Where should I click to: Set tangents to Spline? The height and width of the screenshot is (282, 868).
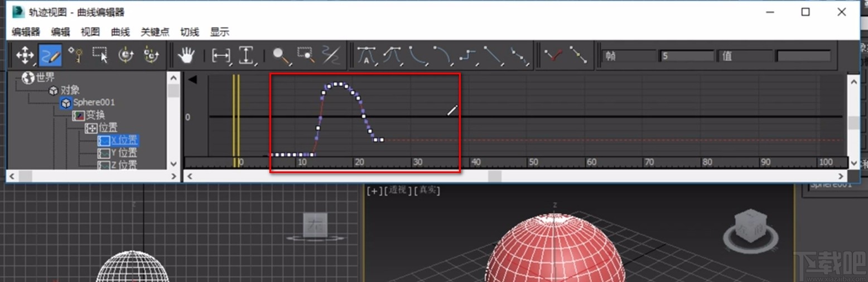tap(392, 55)
